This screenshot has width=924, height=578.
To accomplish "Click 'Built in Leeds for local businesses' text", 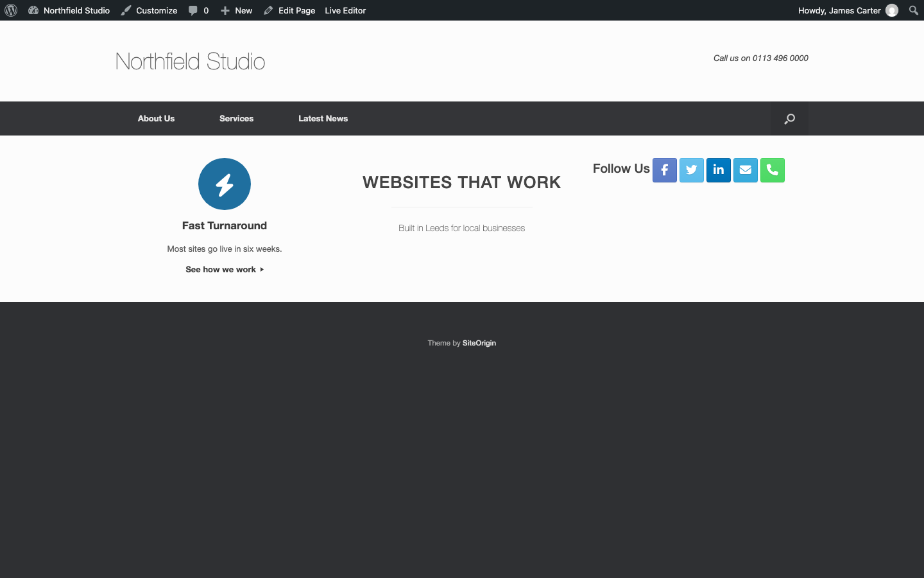I will point(462,228).
